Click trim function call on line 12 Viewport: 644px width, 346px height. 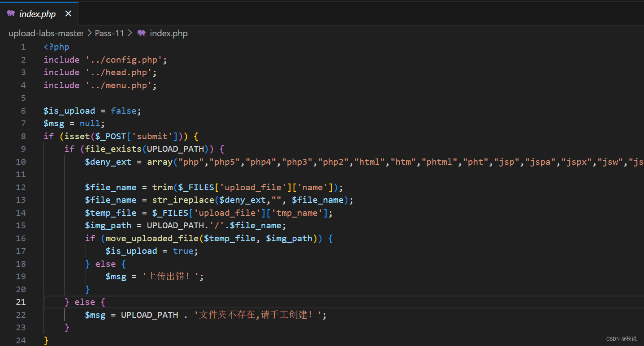[x=162, y=187]
